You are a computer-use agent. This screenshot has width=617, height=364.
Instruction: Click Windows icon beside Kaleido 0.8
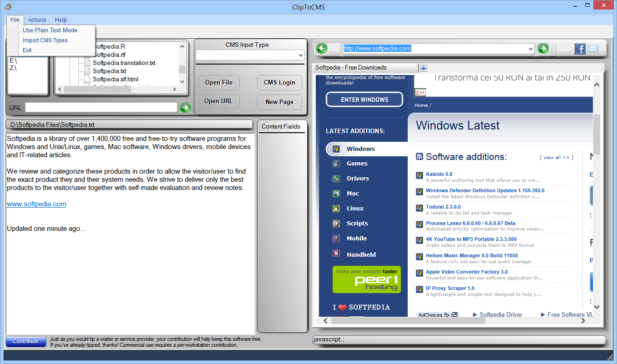tap(420, 175)
